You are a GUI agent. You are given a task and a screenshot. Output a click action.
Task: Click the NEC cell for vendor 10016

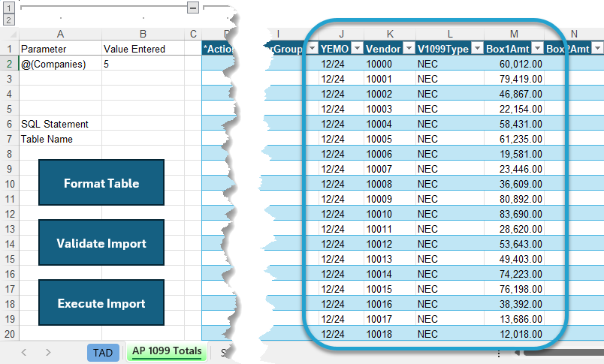[449, 304]
